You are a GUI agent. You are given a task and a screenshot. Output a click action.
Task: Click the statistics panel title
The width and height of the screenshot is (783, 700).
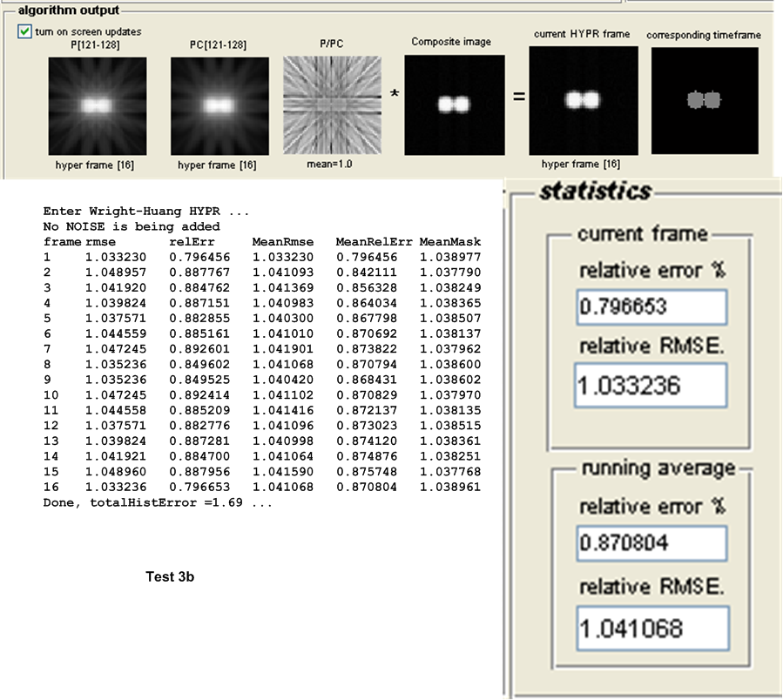click(595, 192)
